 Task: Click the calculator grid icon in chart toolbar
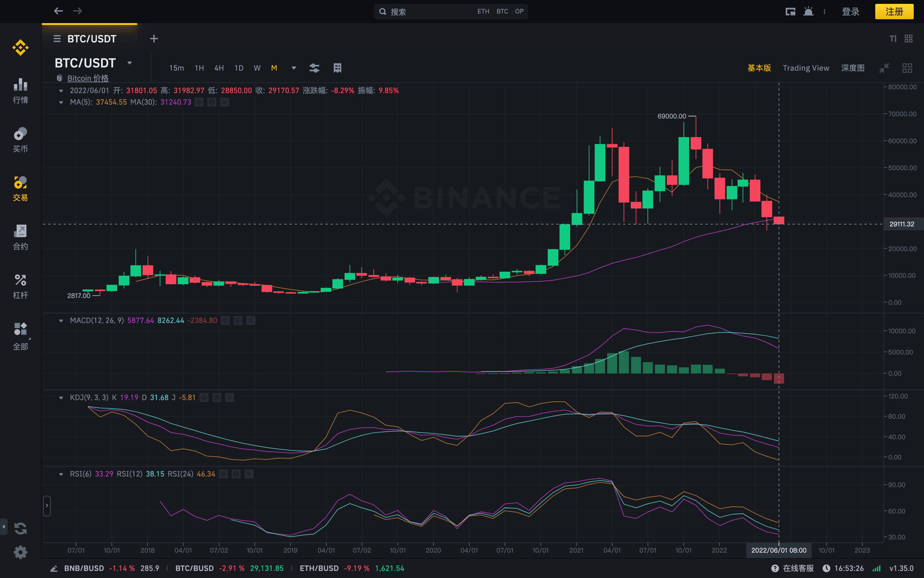point(338,68)
